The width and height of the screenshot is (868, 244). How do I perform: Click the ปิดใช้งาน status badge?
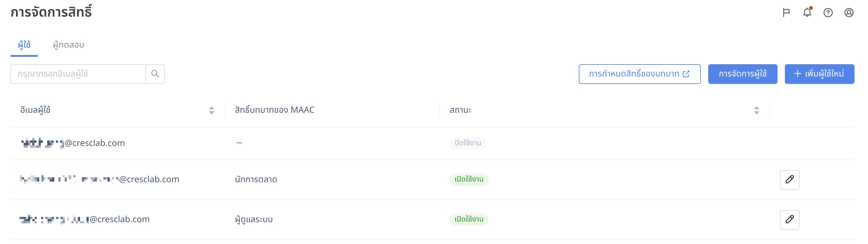(468, 143)
